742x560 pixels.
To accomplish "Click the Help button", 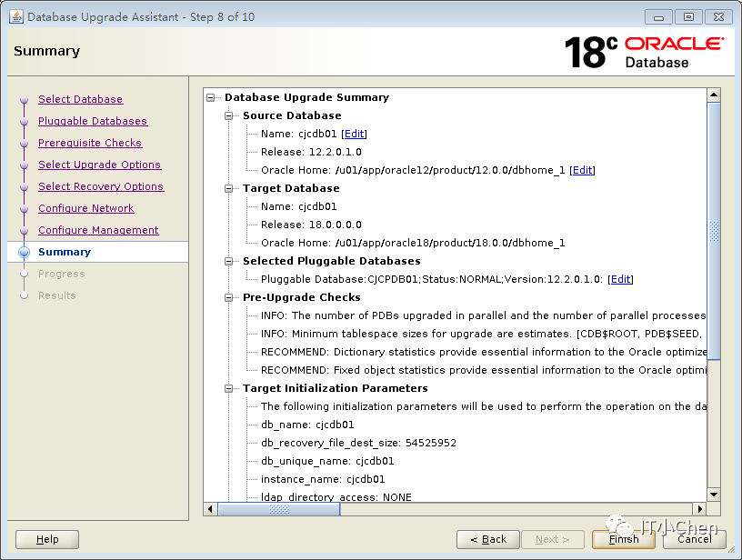I will point(47,539).
